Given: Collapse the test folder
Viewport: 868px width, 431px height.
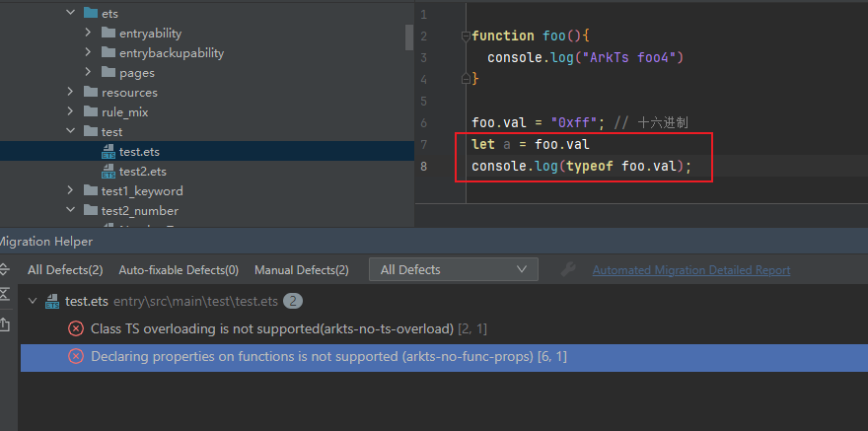Looking at the screenshot, I should [x=70, y=131].
